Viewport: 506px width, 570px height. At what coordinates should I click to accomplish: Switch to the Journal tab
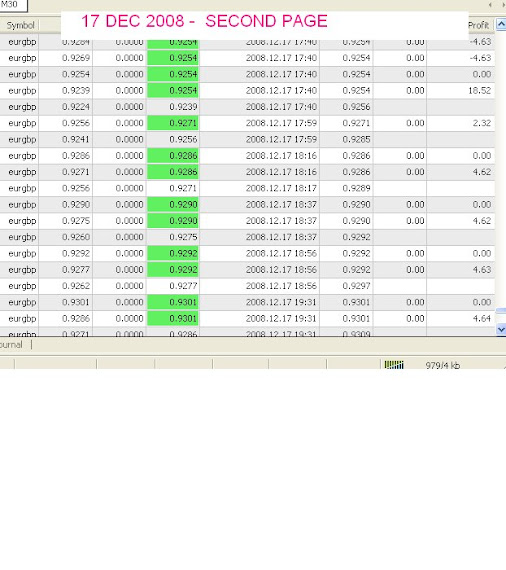coord(11,345)
